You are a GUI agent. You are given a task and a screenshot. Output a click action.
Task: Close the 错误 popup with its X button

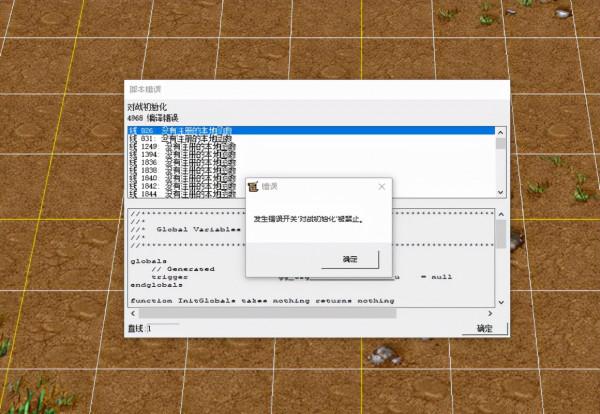pyautogui.click(x=381, y=186)
